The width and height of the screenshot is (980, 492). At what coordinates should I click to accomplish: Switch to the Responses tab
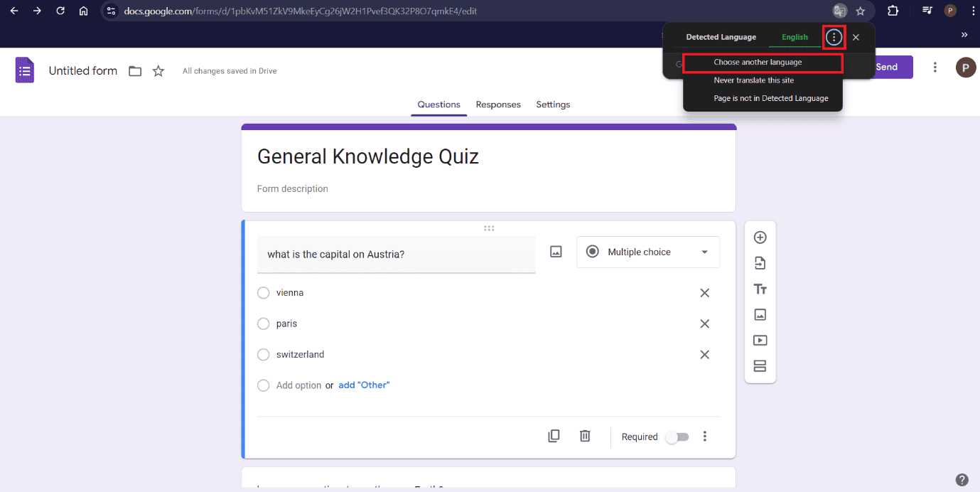click(x=498, y=105)
